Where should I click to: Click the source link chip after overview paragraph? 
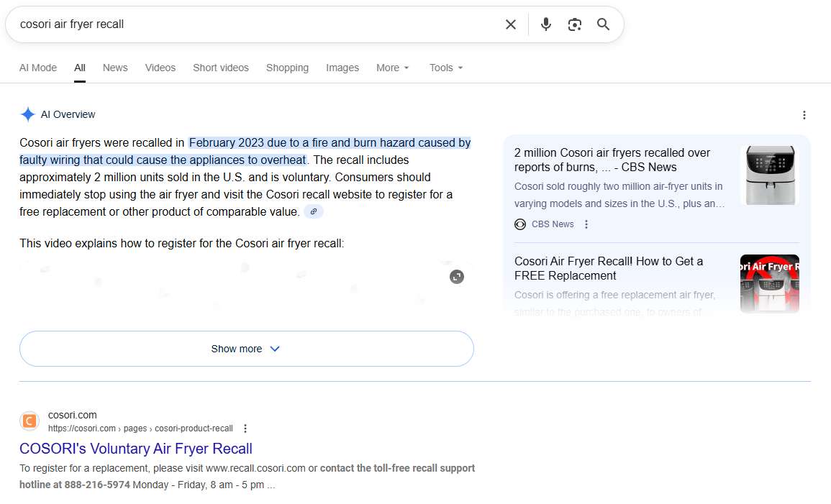pyautogui.click(x=314, y=212)
